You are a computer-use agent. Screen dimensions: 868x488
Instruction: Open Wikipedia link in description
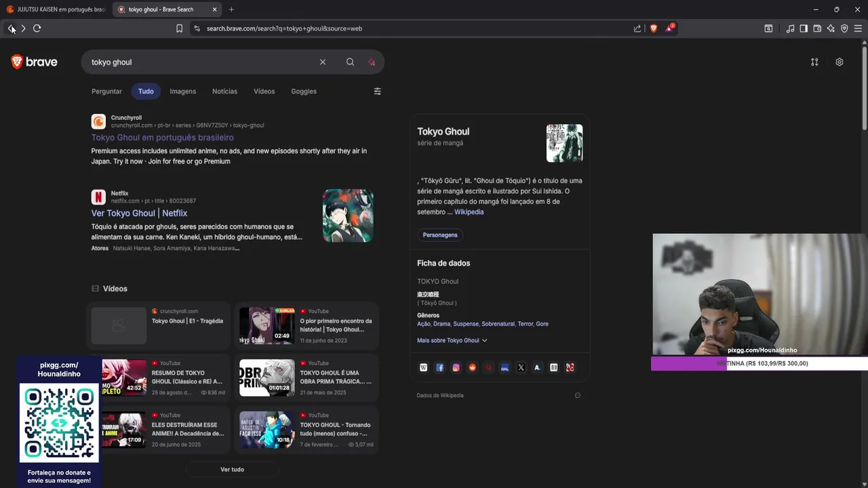[x=469, y=212]
